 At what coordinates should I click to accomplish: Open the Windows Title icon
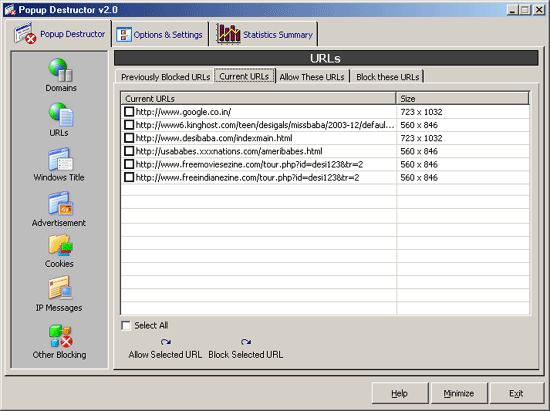[x=60, y=159]
